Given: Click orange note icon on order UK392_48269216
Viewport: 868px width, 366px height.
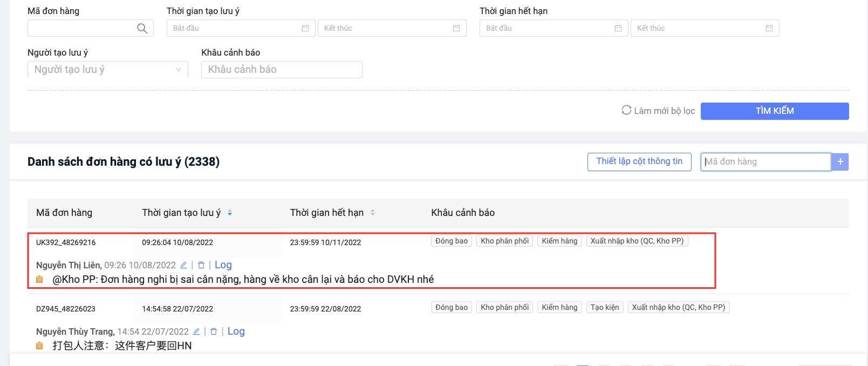Looking at the screenshot, I should click(39, 280).
